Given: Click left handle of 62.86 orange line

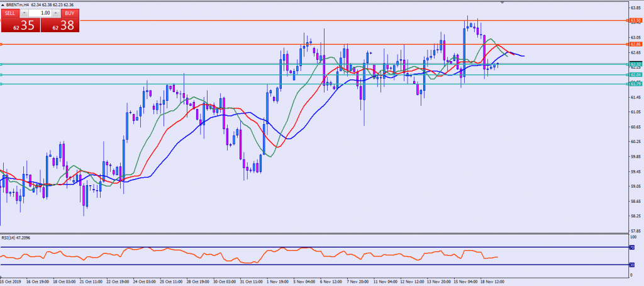Looking at the screenshot, I should pos(1,44).
